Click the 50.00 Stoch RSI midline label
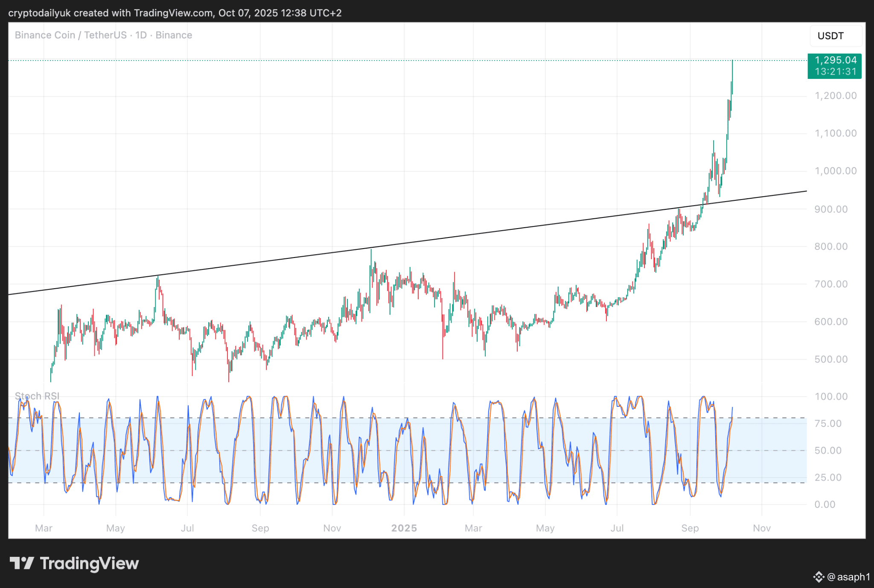This screenshot has width=874, height=588. 828,451
